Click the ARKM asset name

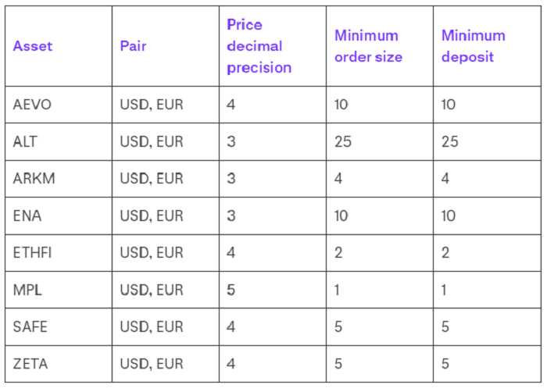(34, 179)
